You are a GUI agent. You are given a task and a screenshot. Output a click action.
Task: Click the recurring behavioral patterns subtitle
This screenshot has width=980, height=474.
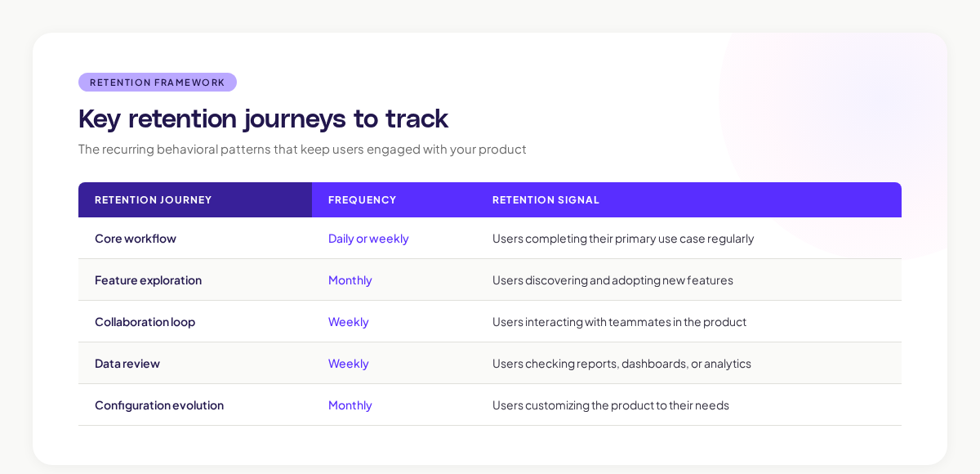tap(302, 149)
